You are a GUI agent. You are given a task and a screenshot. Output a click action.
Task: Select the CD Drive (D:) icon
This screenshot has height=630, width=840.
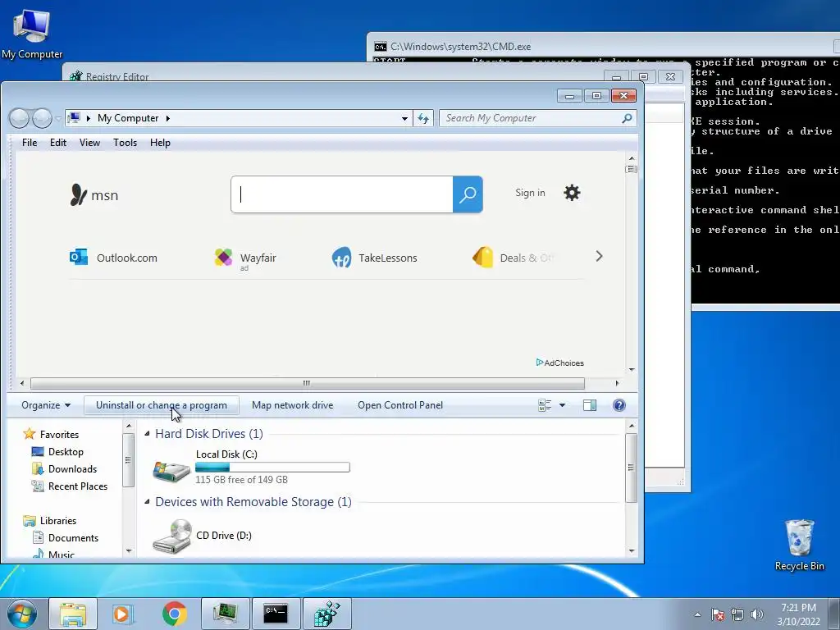(171, 536)
